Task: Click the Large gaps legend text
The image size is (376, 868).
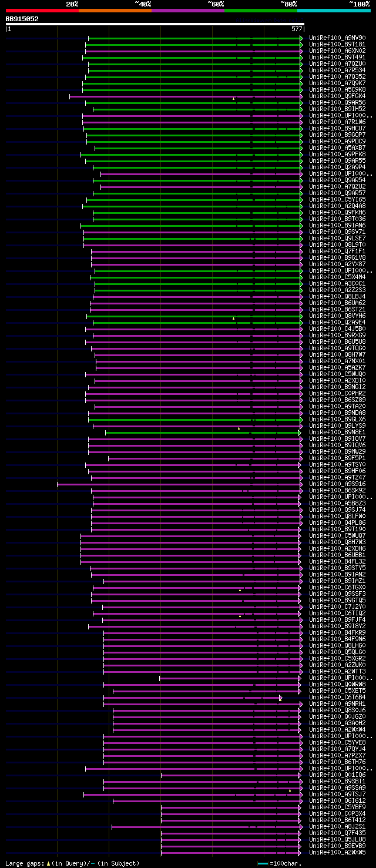Action: click(x=72, y=863)
